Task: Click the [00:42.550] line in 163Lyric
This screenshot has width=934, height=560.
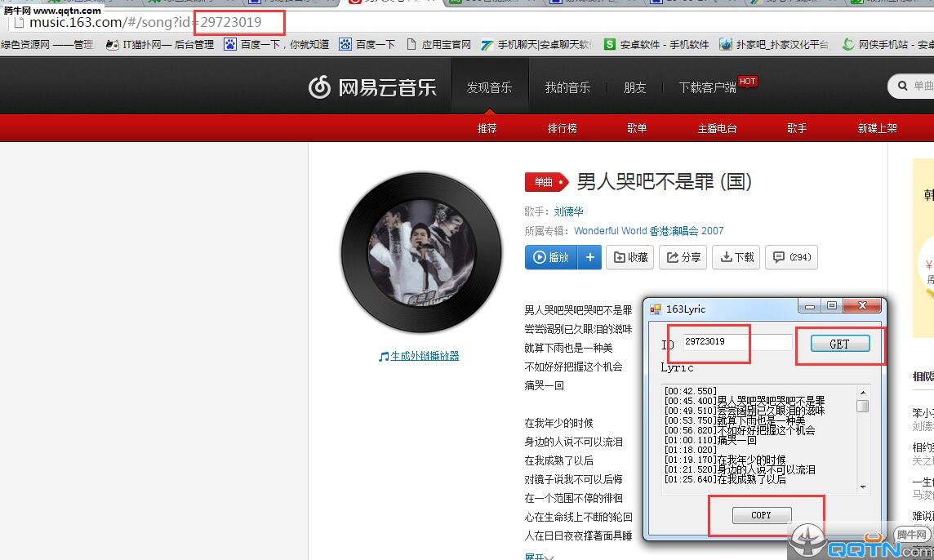Action: point(691,391)
